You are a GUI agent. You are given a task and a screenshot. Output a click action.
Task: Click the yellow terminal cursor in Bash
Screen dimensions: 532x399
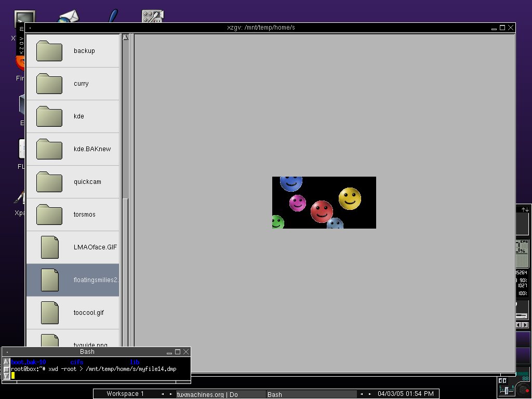(x=13, y=375)
